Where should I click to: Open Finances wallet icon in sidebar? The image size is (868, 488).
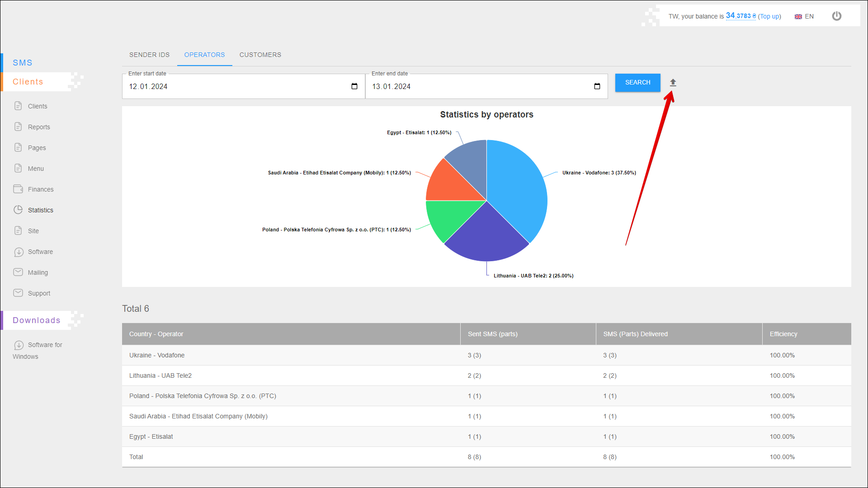(18, 189)
